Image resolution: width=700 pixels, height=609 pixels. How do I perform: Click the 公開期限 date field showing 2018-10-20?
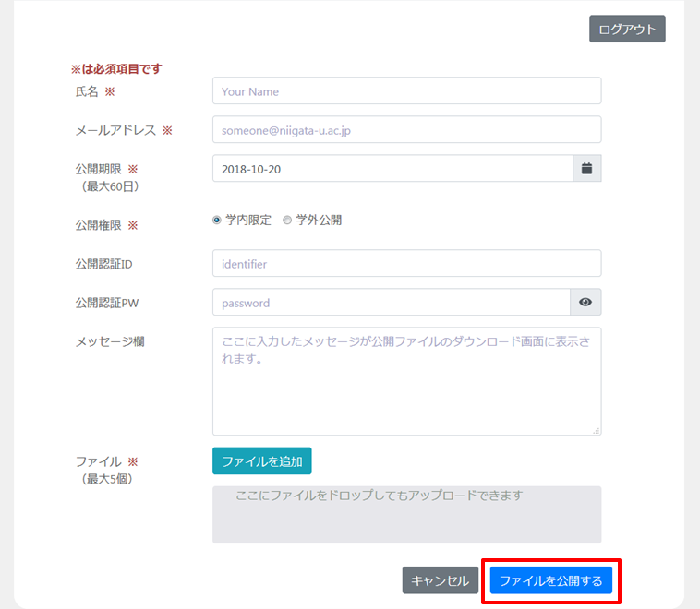[392, 169]
